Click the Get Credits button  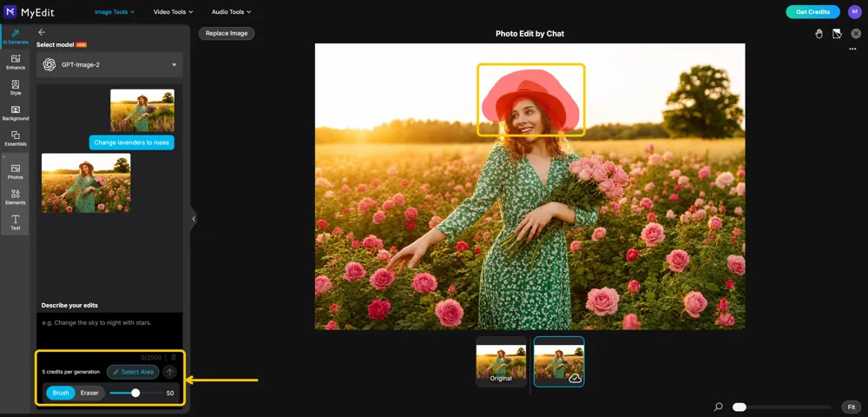tap(812, 11)
